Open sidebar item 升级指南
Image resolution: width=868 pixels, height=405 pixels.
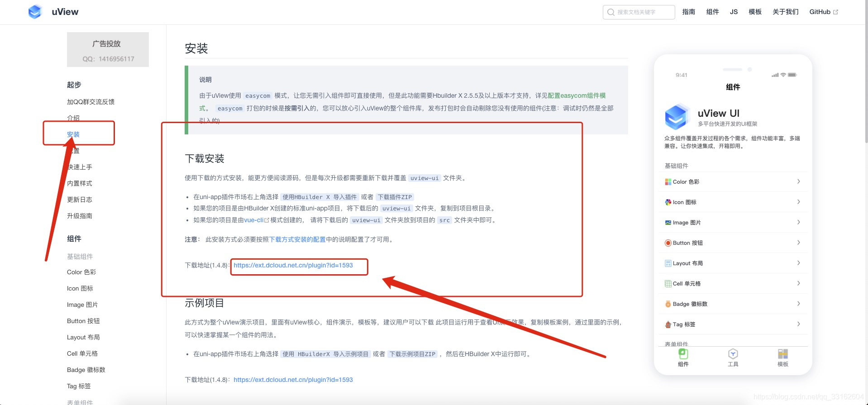80,216
